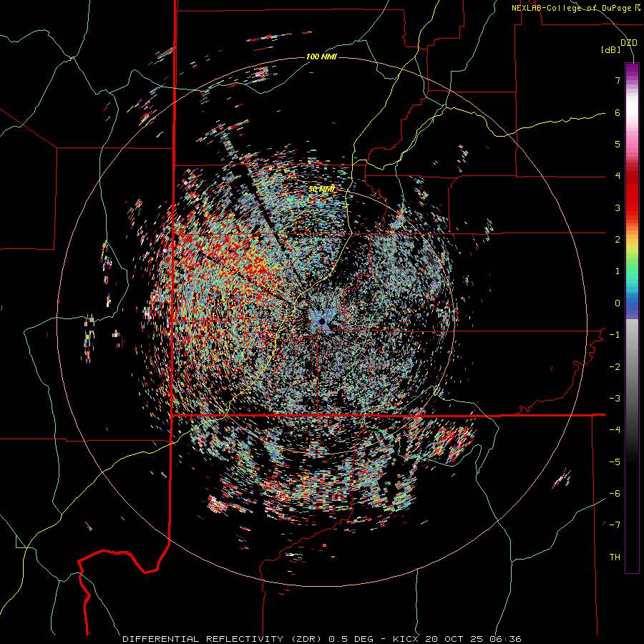Select the 4 value on color scale
This screenshot has width=644, height=644.
click(618, 176)
